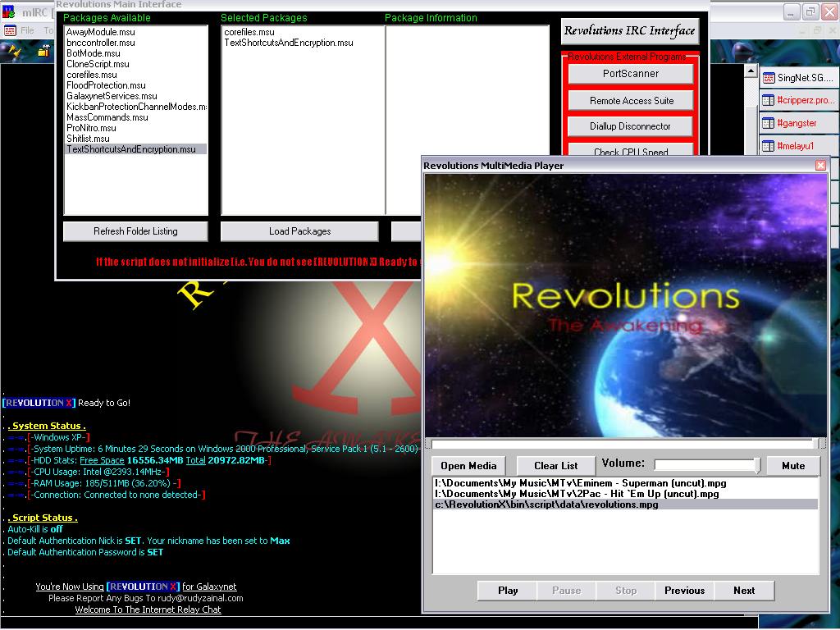This screenshot has height=630, width=840.
Task: Select Eminem - Superman playlist entry
Action: click(x=626, y=483)
